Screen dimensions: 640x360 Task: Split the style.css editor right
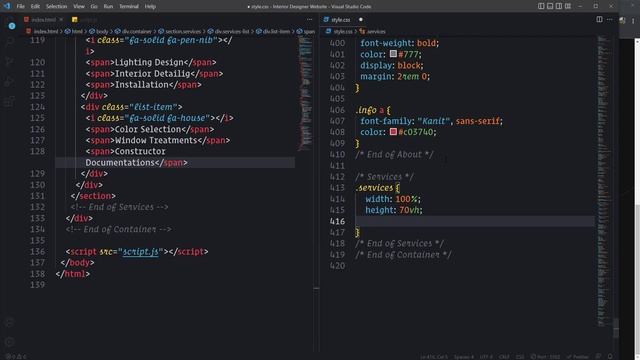click(599, 19)
